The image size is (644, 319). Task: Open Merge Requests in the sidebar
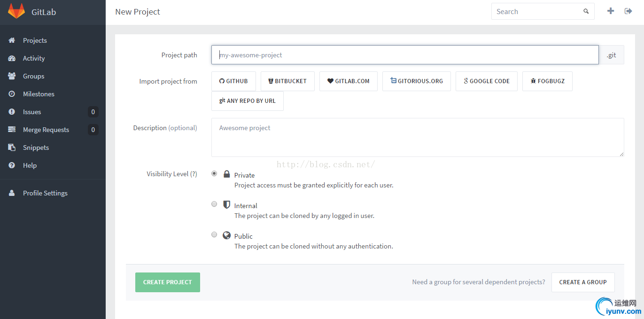pos(53,130)
